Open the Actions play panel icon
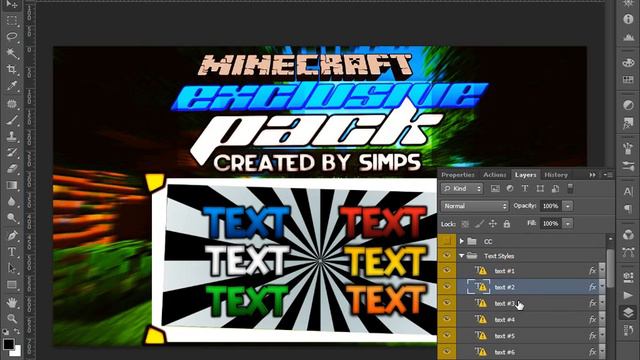Viewport: 640px width, 360px height. 628,295
